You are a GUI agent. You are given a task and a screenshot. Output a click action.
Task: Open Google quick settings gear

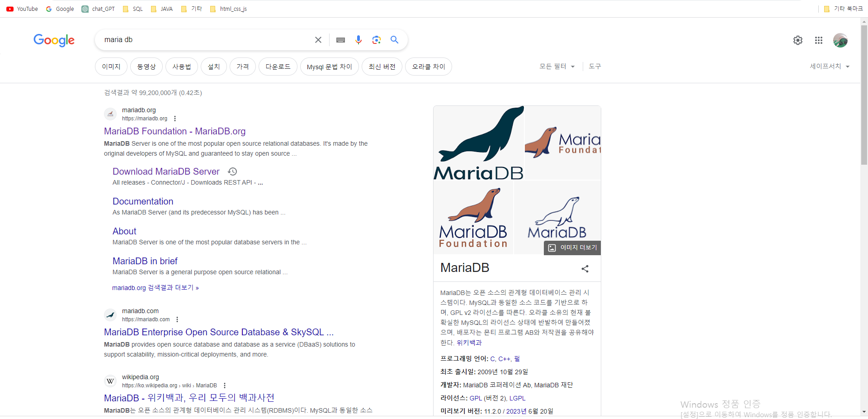pyautogui.click(x=798, y=40)
